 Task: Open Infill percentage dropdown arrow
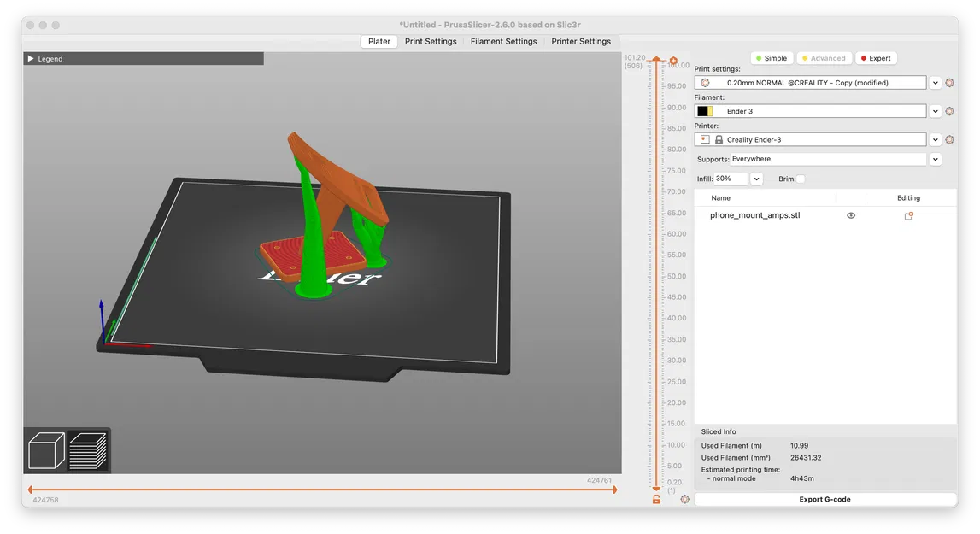[756, 179]
